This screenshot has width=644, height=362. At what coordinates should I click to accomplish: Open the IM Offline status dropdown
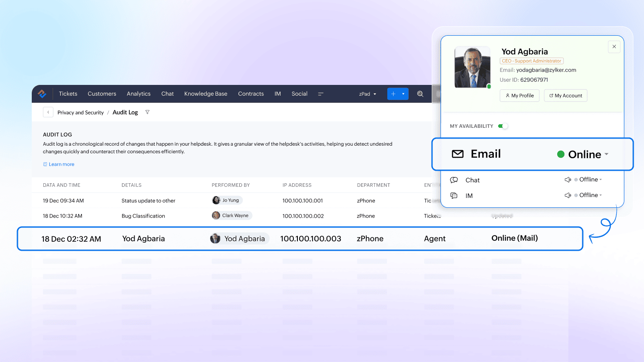point(590,195)
